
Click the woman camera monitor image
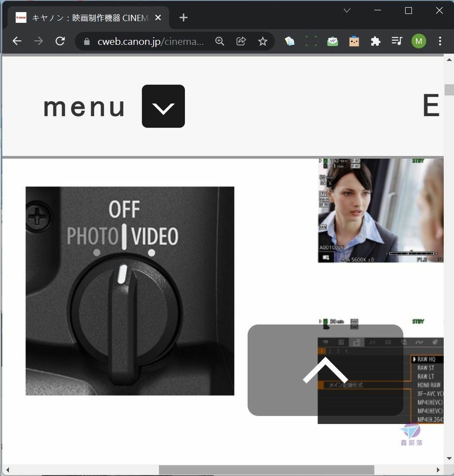(381, 210)
